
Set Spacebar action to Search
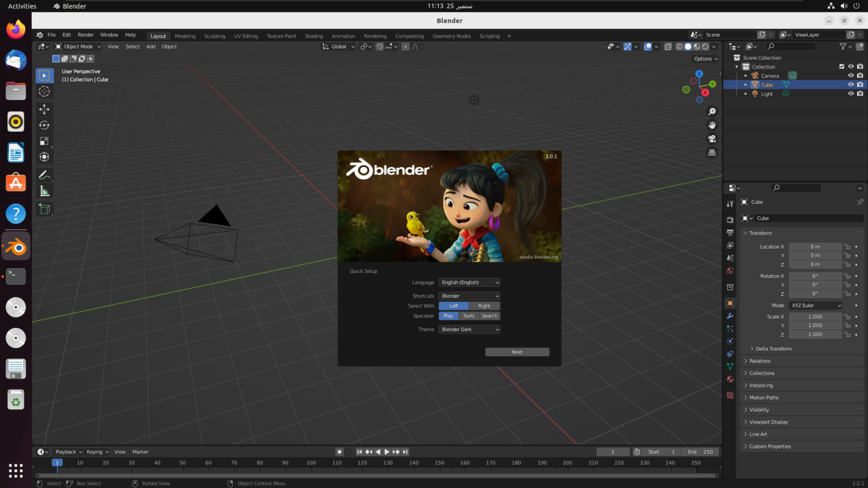[x=489, y=316]
